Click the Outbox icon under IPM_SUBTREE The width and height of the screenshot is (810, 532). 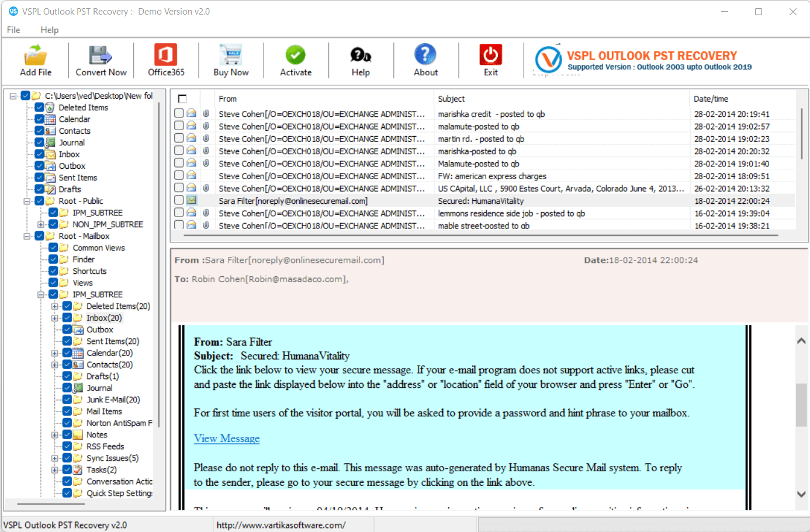pos(78,329)
